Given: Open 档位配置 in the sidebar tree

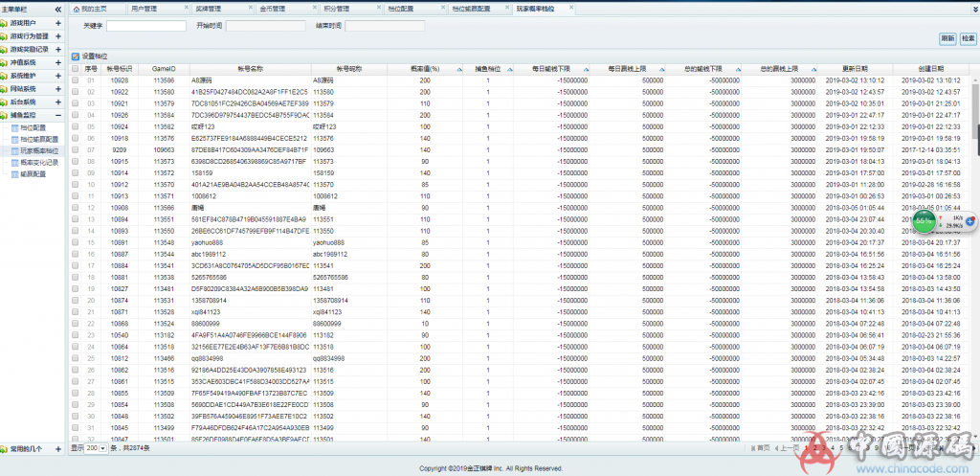Looking at the screenshot, I should 33,127.
